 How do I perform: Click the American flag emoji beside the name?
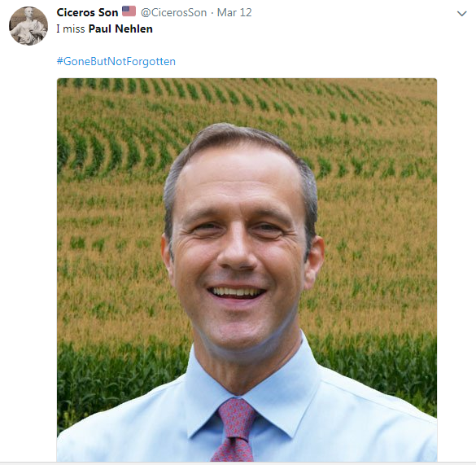129,11
